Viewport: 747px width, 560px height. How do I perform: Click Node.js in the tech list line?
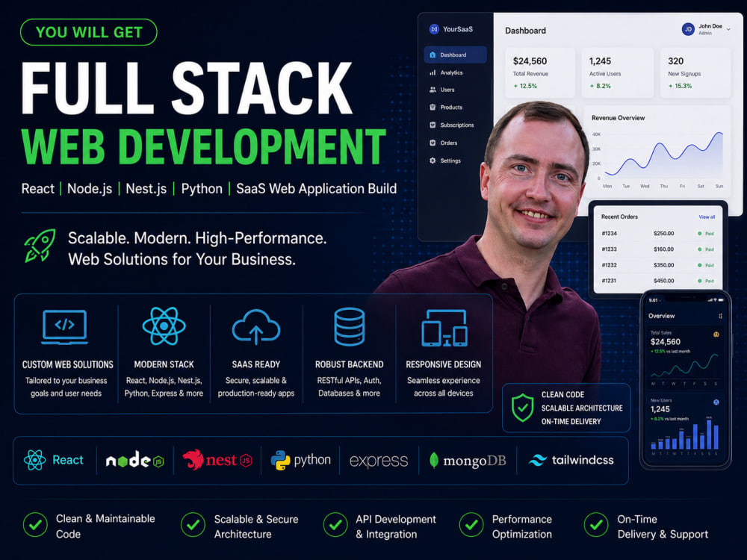click(x=90, y=189)
